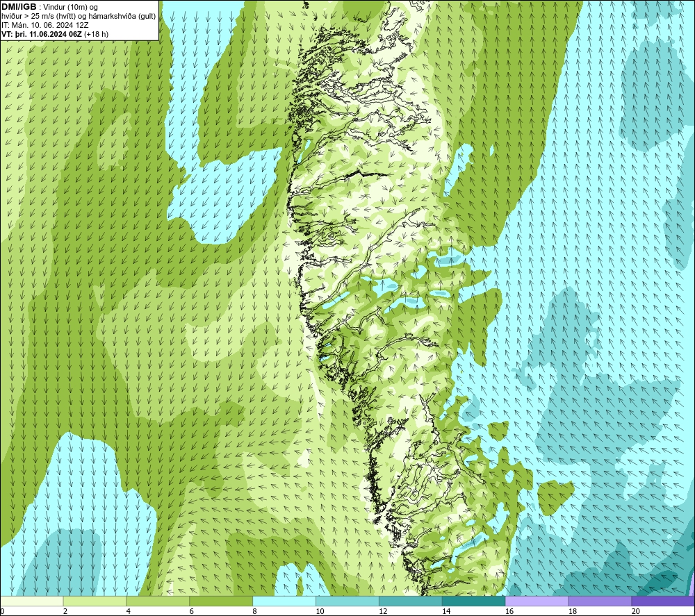This screenshot has height=616, width=695.
Task: Click the 'hviður > 25 m/s' legend line
Action: (x=79, y=17)
